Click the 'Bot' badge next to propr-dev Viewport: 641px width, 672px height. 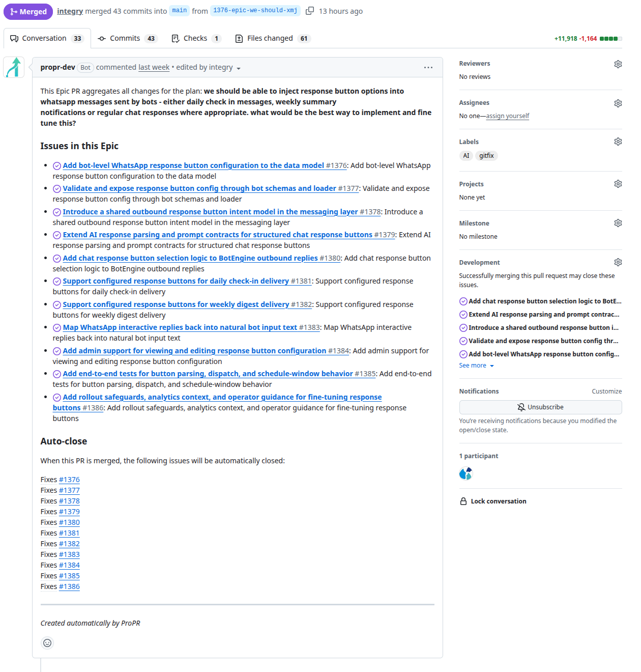click(x=85, y=68)
